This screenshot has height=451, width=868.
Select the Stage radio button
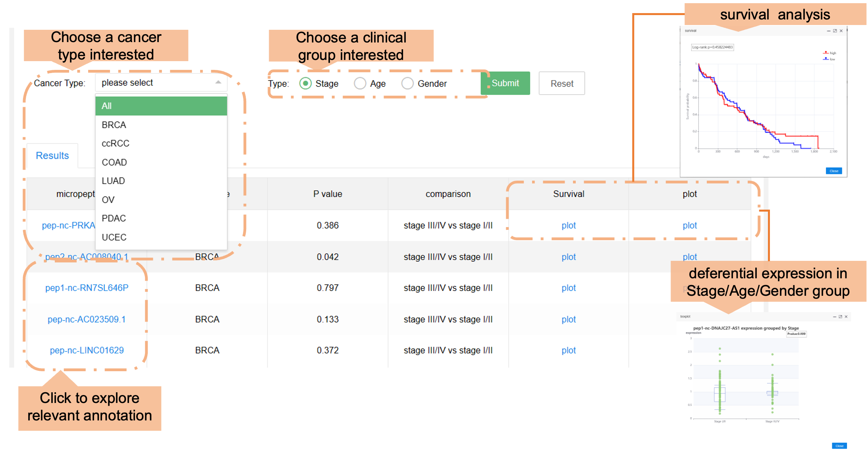point(305,83)
